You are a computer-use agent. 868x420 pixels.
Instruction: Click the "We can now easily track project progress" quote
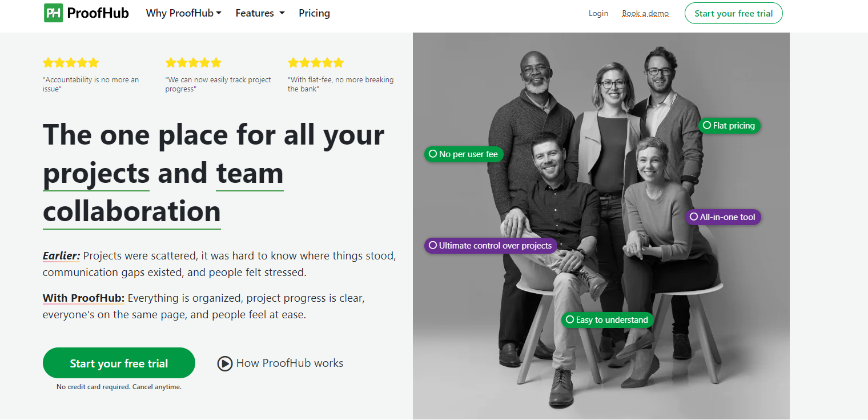(218, 84)
